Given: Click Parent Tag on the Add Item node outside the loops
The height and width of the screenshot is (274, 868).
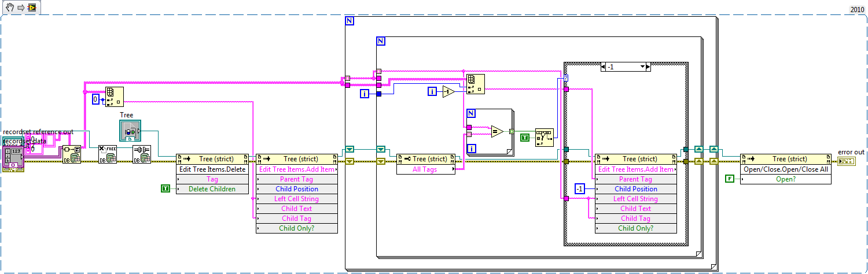Looking at the screenshot, I should point(297,179).
